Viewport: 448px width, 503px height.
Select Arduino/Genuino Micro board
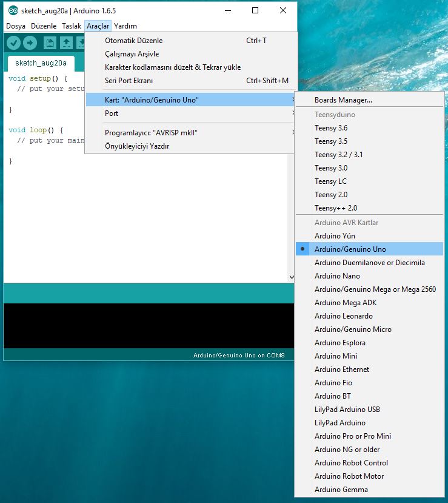pos(369,329)
